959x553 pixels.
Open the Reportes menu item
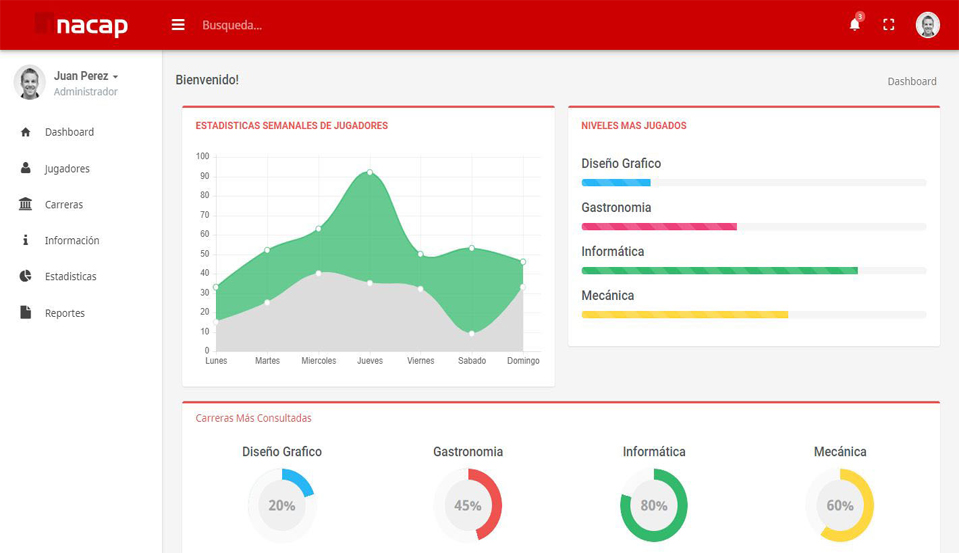(x=65, y=313)
